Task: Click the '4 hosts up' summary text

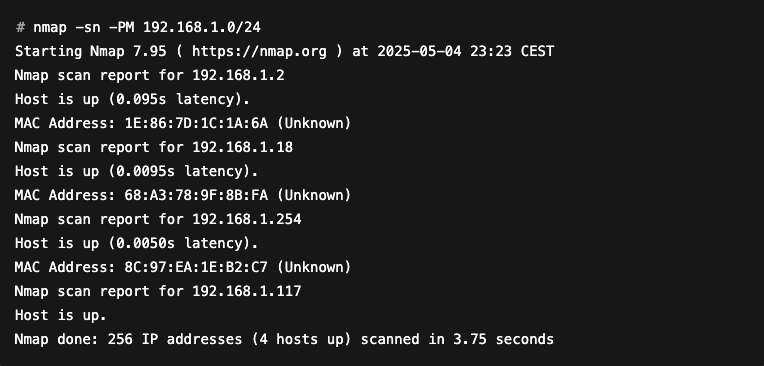Action: click(302, 339)
